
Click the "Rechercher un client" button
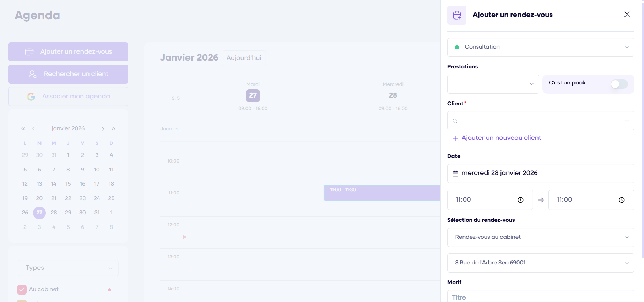tap(68, 74)
